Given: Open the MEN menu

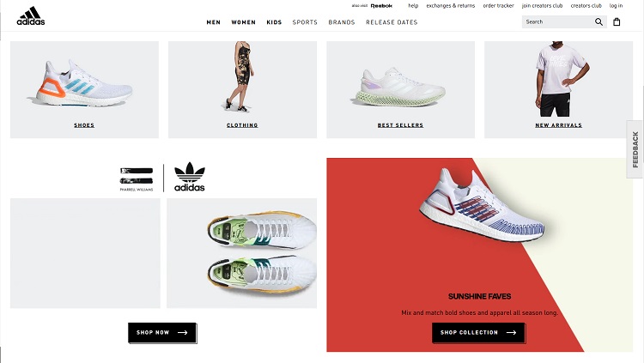Looking at the screenshot, I should (214, 22).
